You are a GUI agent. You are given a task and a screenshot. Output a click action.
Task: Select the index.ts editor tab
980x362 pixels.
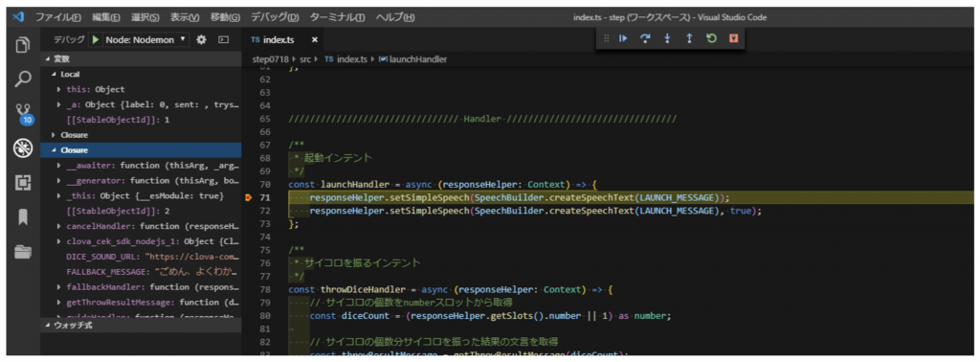(278, 39)
